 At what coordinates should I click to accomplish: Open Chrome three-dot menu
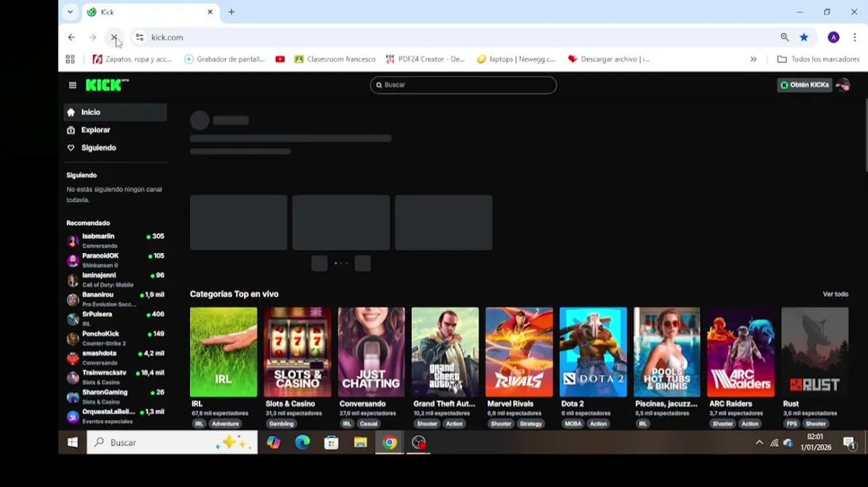[854, 37]
